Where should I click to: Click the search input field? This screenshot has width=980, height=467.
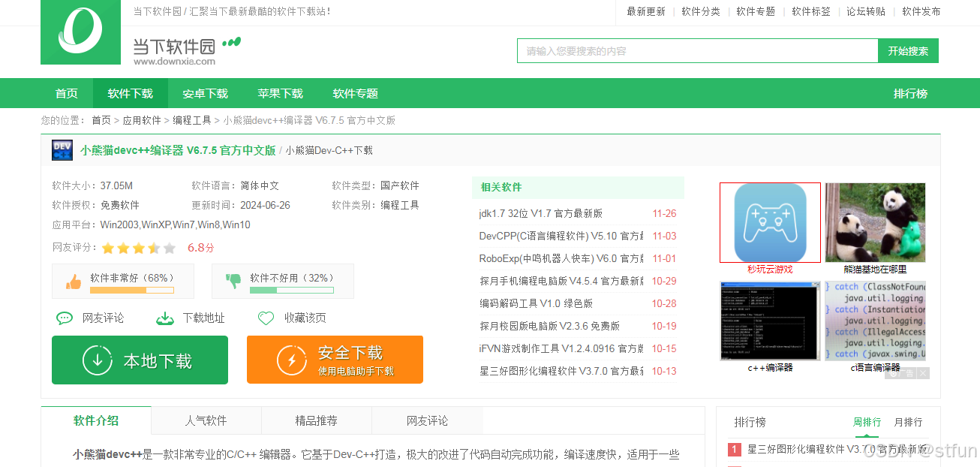click(697, 51)
